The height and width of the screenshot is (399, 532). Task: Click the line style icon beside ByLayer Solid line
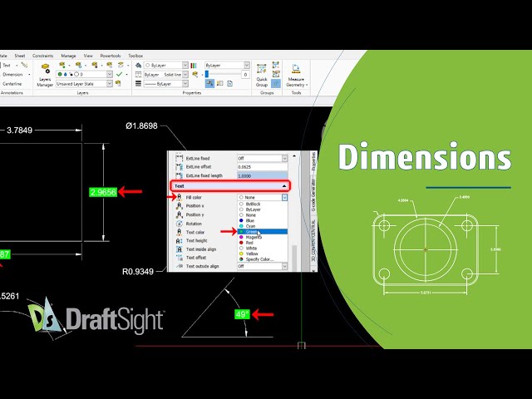point(139,74)
